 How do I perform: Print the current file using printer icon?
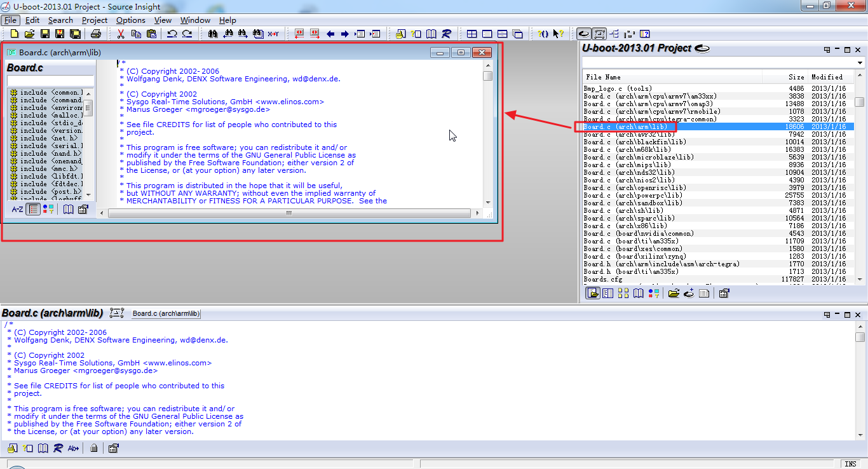tap(96, 34)
